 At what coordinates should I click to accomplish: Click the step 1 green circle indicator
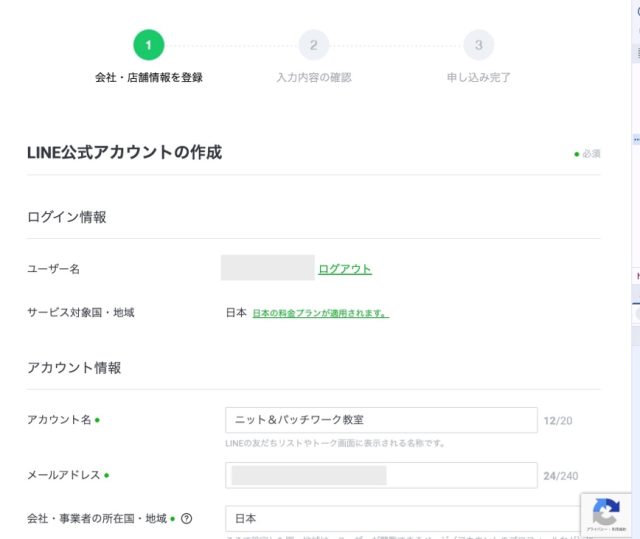(x=149, y=45)
